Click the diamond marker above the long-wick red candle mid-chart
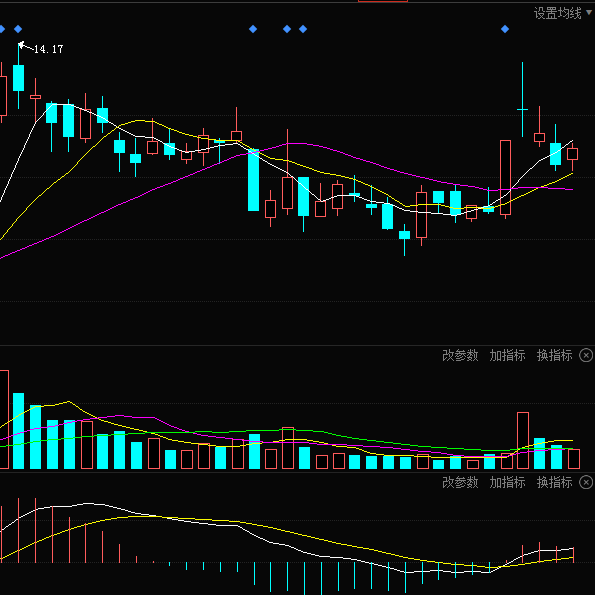Image resolution: width=595 pixels, height=595 pixels. point(287,29)
